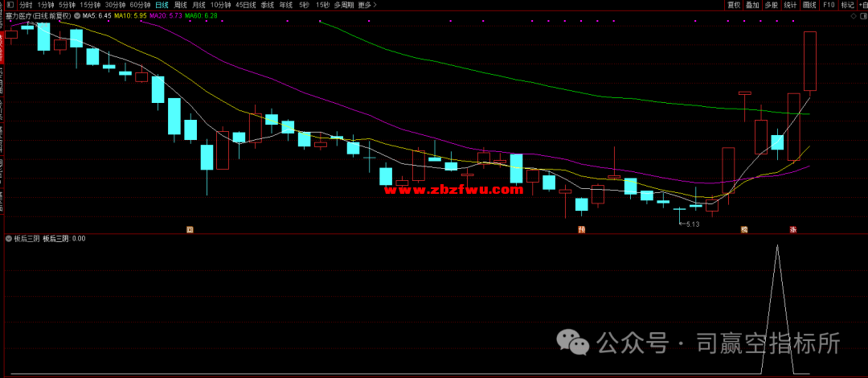Select the 15分钟 period

[90, 5]
